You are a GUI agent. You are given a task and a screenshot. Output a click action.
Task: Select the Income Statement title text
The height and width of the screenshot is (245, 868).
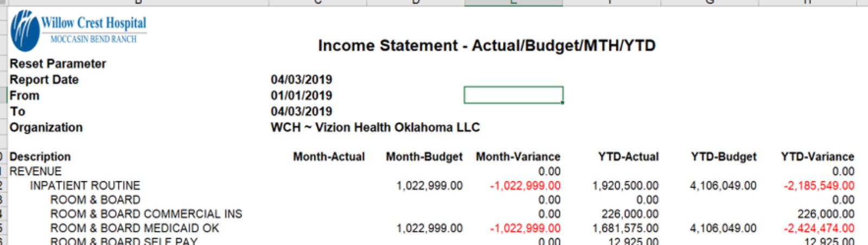(487, 46)
